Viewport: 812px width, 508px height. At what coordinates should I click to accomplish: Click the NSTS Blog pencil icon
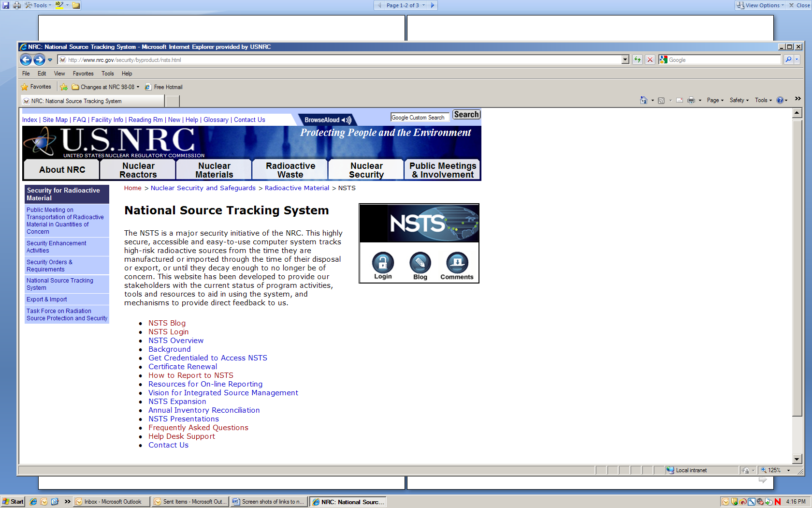420,263
